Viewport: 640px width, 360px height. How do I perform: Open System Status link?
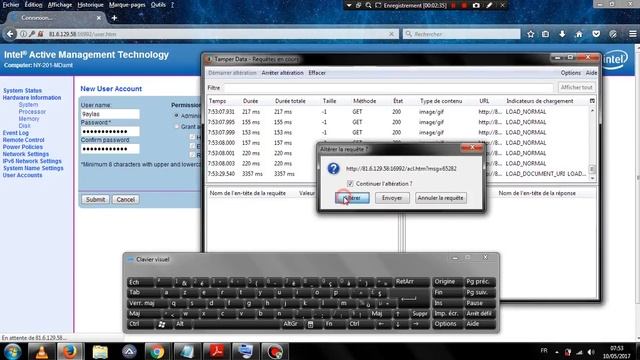point(22,91)
